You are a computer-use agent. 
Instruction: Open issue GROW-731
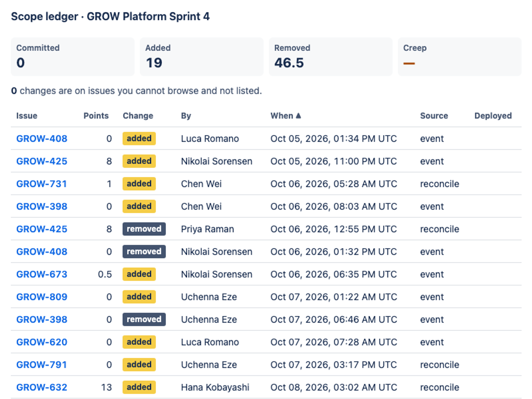[x=42, y=184]
